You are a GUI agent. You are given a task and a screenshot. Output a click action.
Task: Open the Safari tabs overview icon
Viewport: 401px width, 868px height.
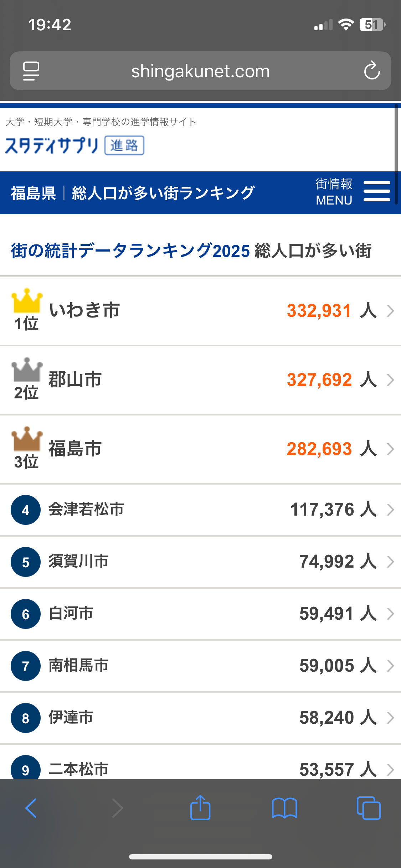coord(369,808)
